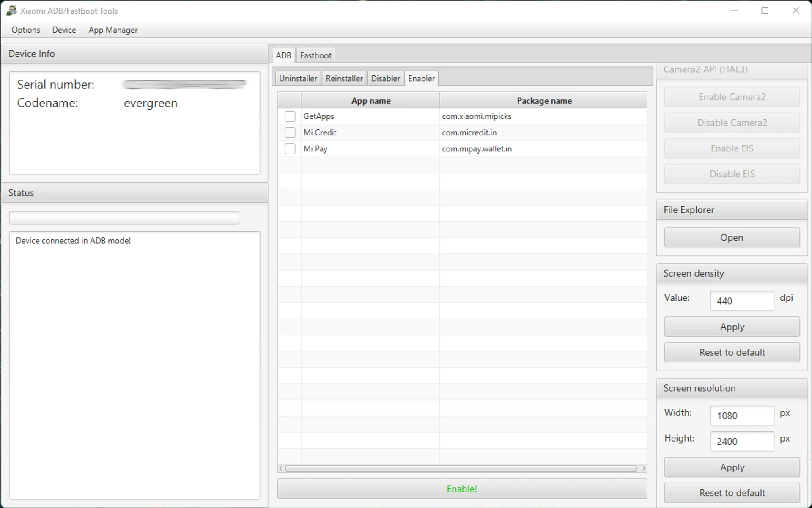Check the GetApps checkbox

pyautogui.click(x=290, y=116)
